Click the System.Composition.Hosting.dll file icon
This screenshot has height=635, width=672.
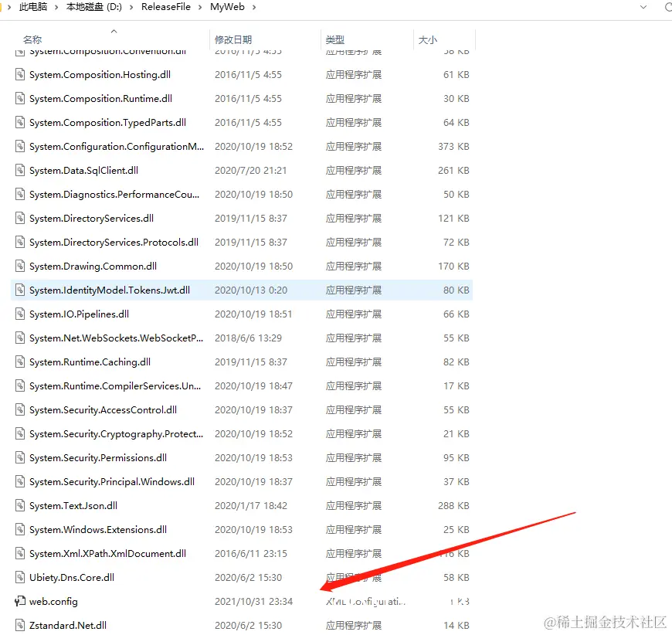tap(20, 75)
